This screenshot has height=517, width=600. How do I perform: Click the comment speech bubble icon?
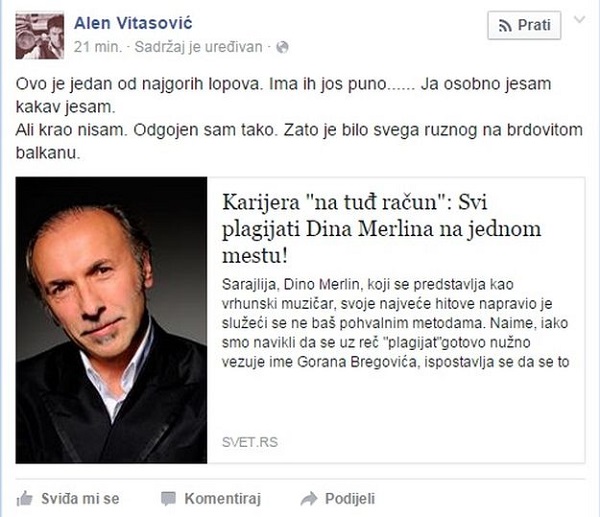pyautogui.click(x=168, y=499)
